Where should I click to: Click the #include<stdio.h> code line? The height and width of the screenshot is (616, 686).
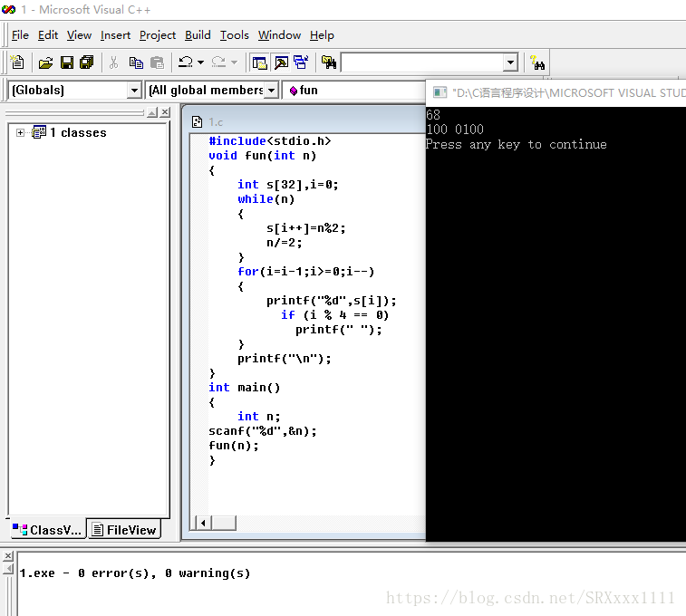point(269,140)
